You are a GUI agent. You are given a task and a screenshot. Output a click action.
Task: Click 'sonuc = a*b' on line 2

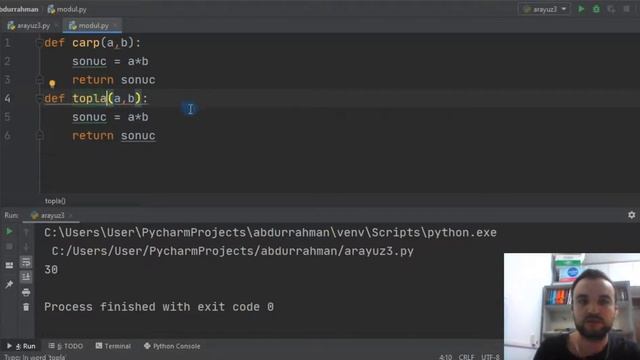point(110,61)
